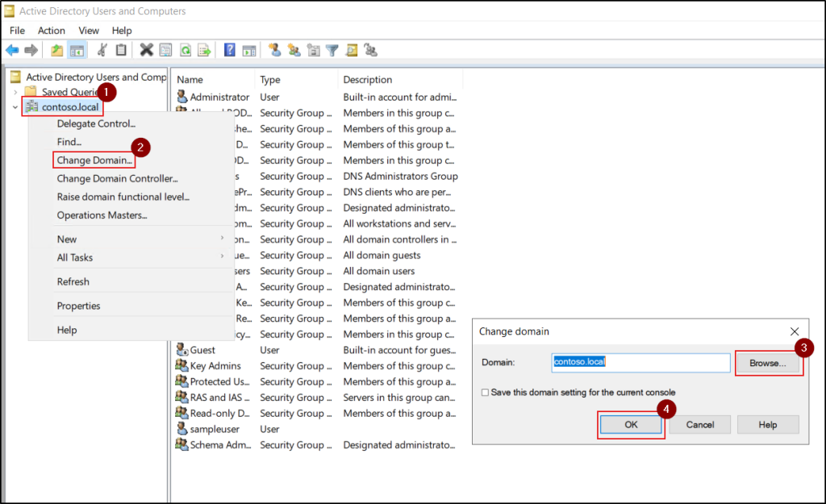This screenshot has height=504, width=826.
Task: Open the Action menu
Action: 51,30
